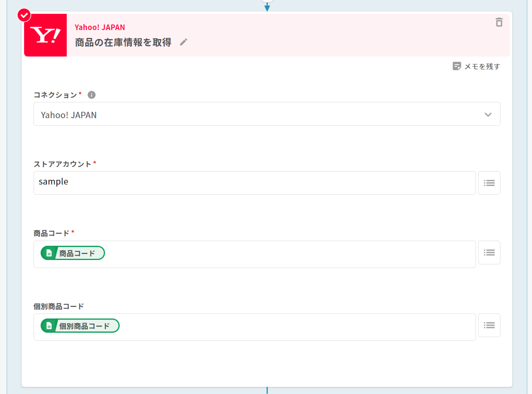Click empty area of 個別商品コード input field
The height and width of the screenshot is (394, 532).
[286, 327]
